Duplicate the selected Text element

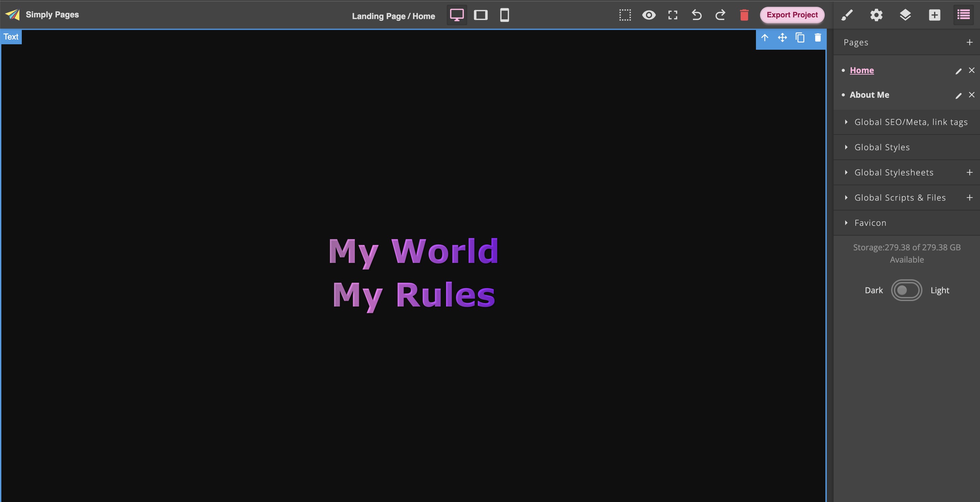(x=800, y=38)
